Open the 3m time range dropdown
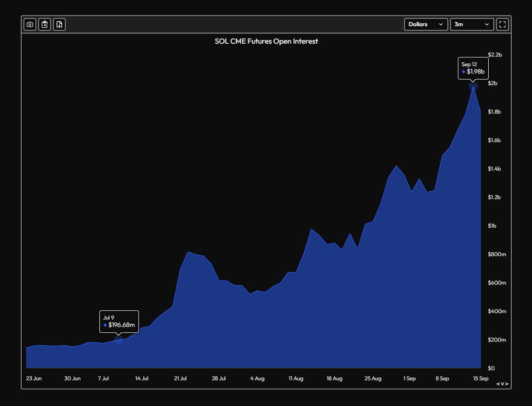The width and height of the screenshot is (532, 406). pos(472,24)
